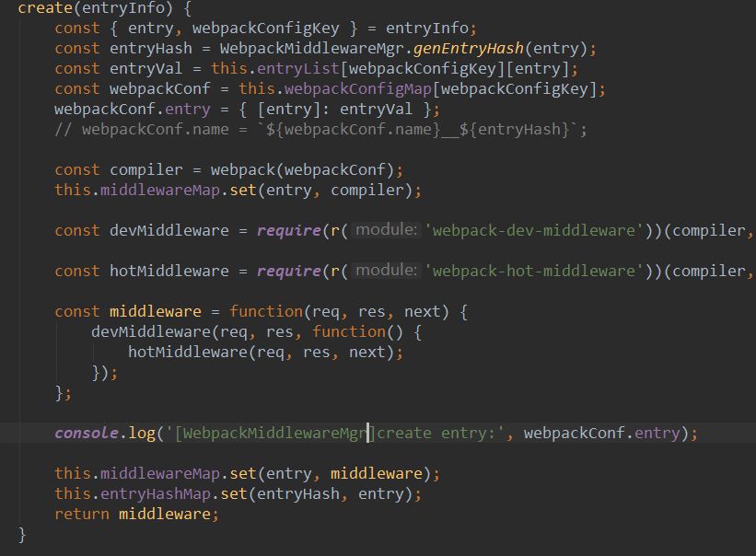Screen dimensions: 756x556
Task: Click WebpackMiddlewareMgr class name in entryHash line
Action: coord(311,48)
